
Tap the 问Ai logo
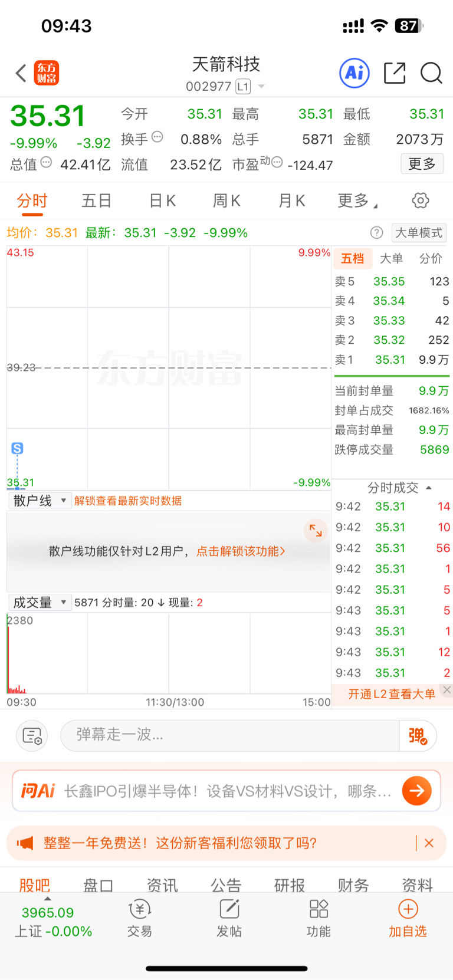[x=38, y=791]
